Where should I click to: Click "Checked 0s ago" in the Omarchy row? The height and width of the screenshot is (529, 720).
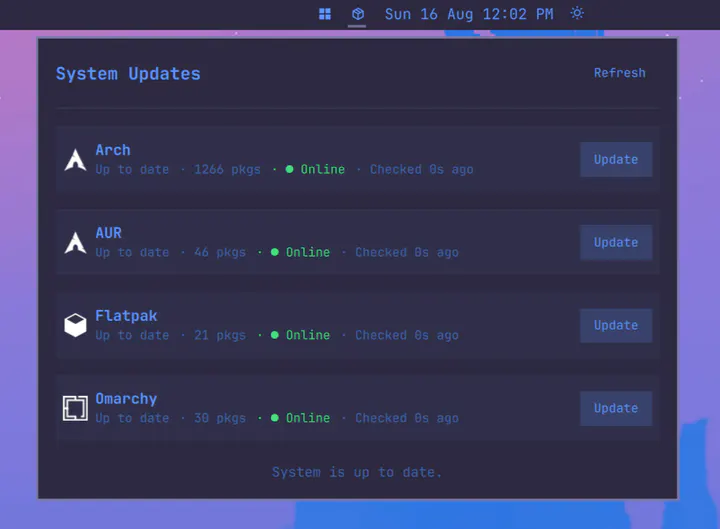[407, 418]
